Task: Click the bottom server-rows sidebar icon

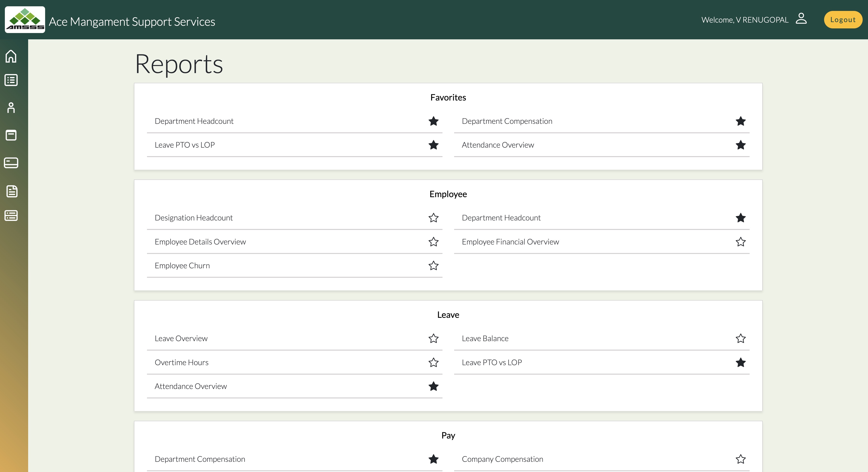Action: 11,215
